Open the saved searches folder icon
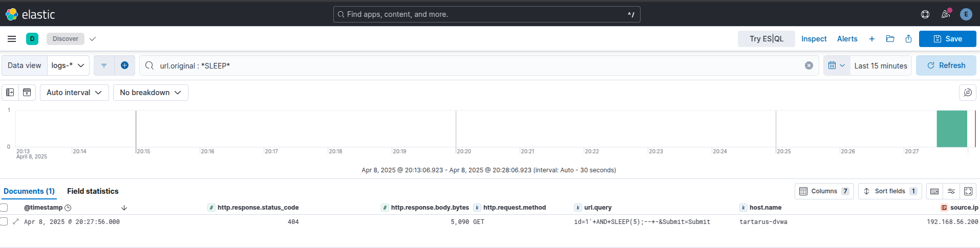The width and height of the screenshot is (980, 248). pos(890,39)
